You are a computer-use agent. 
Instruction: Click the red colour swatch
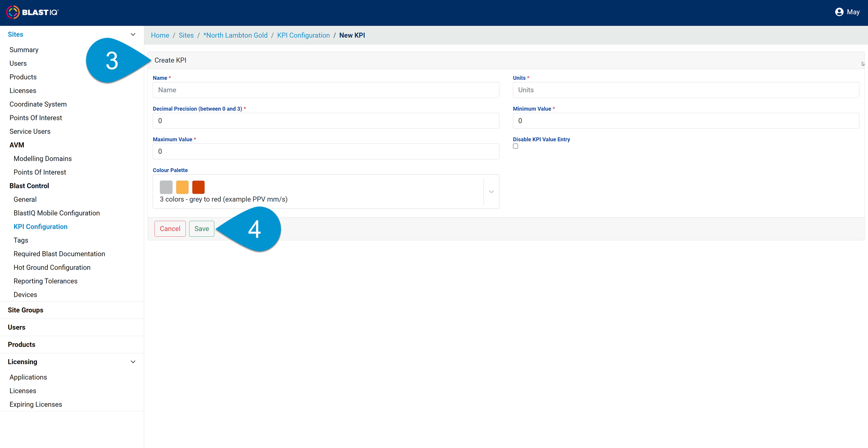(198, 187)
